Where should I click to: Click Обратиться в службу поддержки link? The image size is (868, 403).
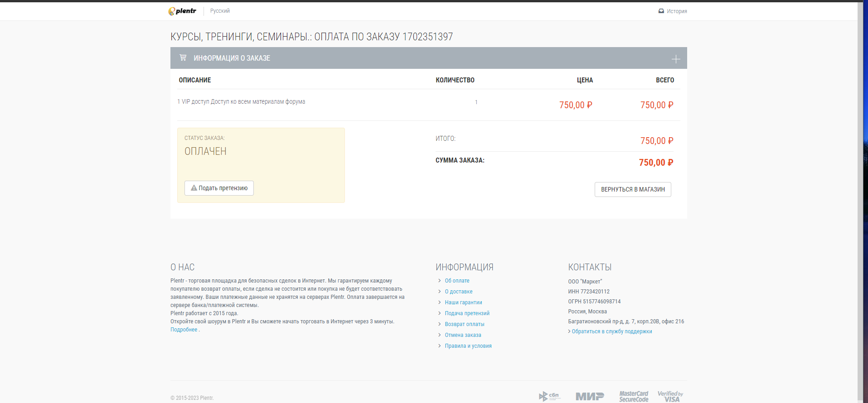coord(611,331)
